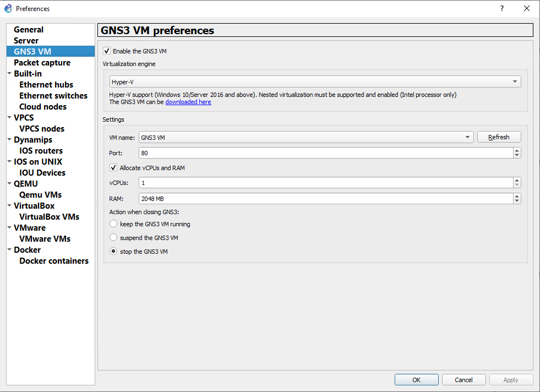
Task: Click the Refresh button
Action: pyautogui.click(x=499, y=137)
